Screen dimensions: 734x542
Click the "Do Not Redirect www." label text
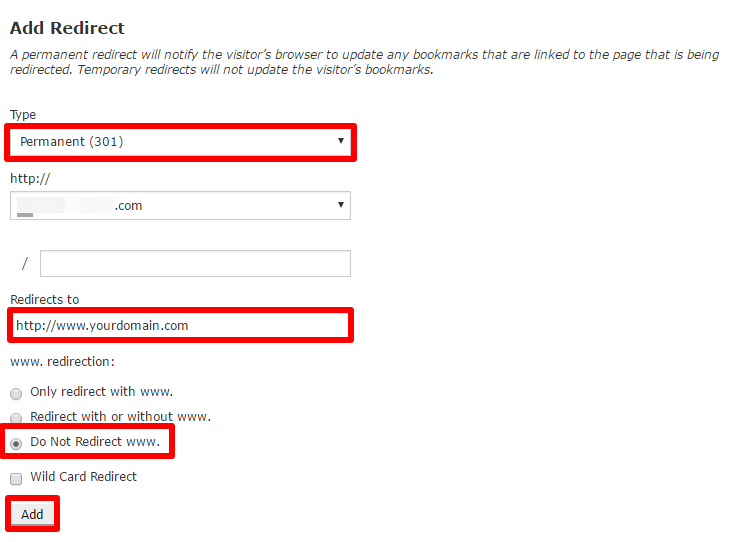coord(95,442)
